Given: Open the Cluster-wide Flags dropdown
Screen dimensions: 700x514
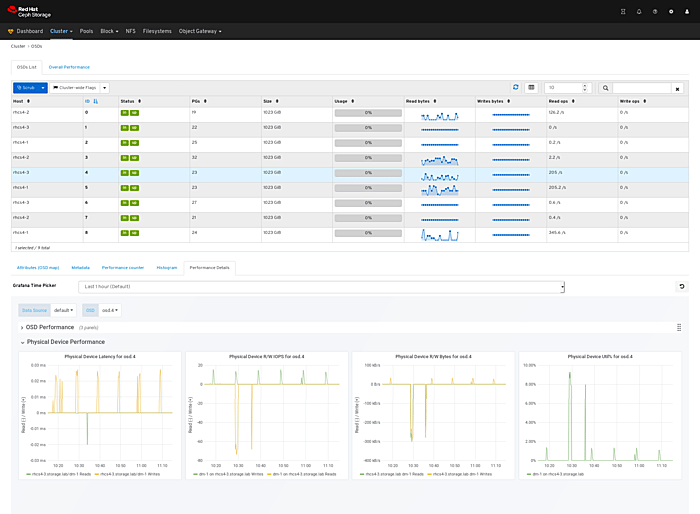Looking at the screenshot, I should (x=80, y=88).
